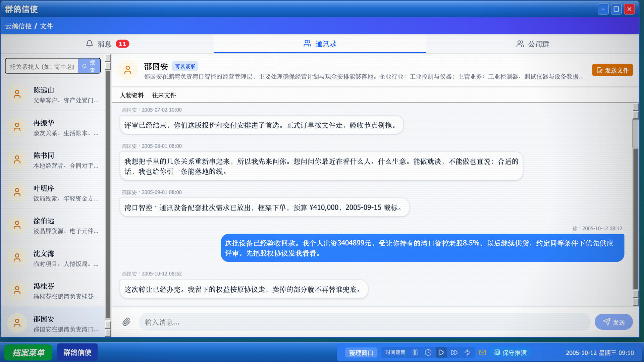Click your blue sent message bubble
This screenshot has width=644, height=362.
[422, 248]
